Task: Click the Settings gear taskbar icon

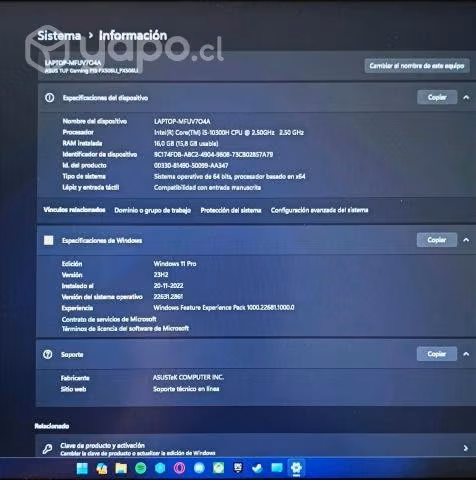Action: [x=296, y=468]
